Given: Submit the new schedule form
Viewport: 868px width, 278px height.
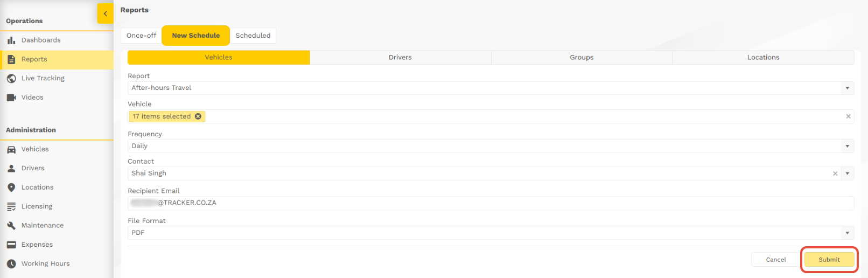Looking at the screenshot, I should point(829,260).
